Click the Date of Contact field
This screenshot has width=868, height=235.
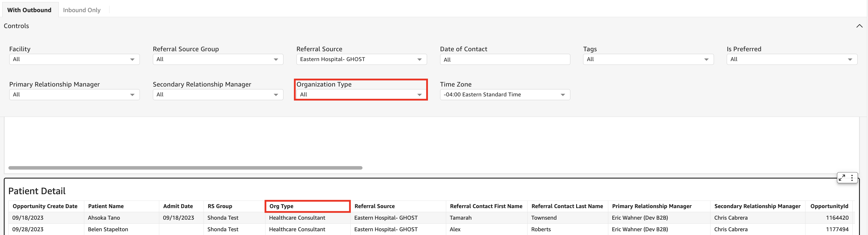505,60
